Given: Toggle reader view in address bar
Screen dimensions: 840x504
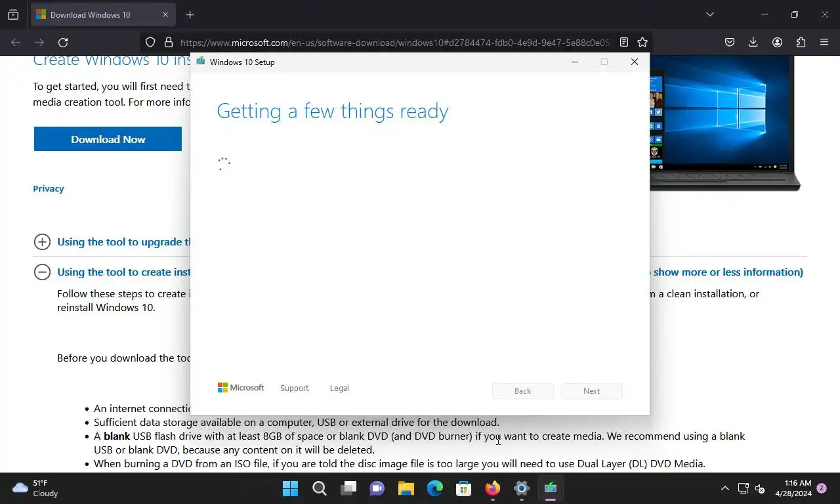Looking at the screenshot, I should point(624,43).
